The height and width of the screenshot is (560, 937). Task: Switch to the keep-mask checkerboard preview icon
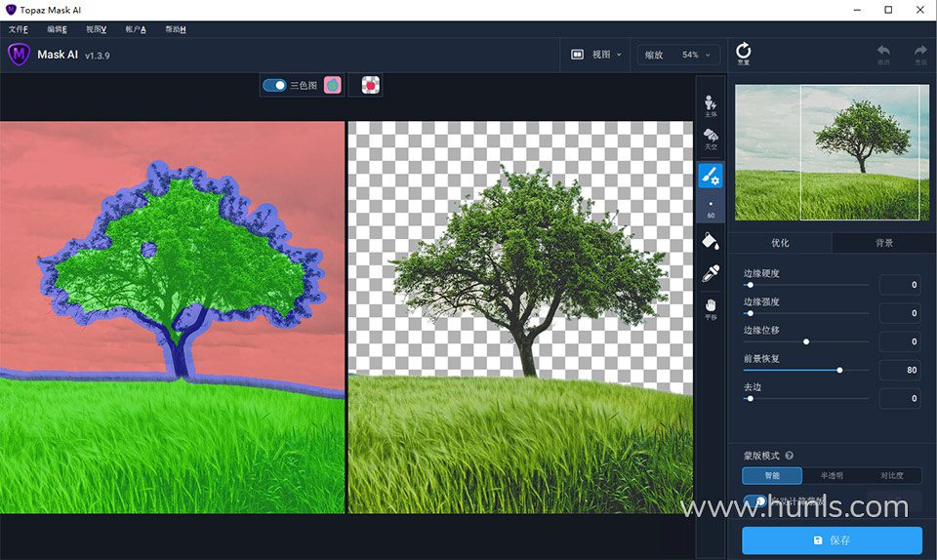tap(371, 86)
